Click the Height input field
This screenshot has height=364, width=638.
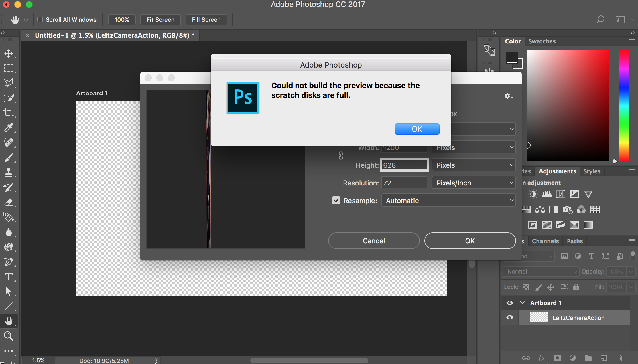click(403, 165)
